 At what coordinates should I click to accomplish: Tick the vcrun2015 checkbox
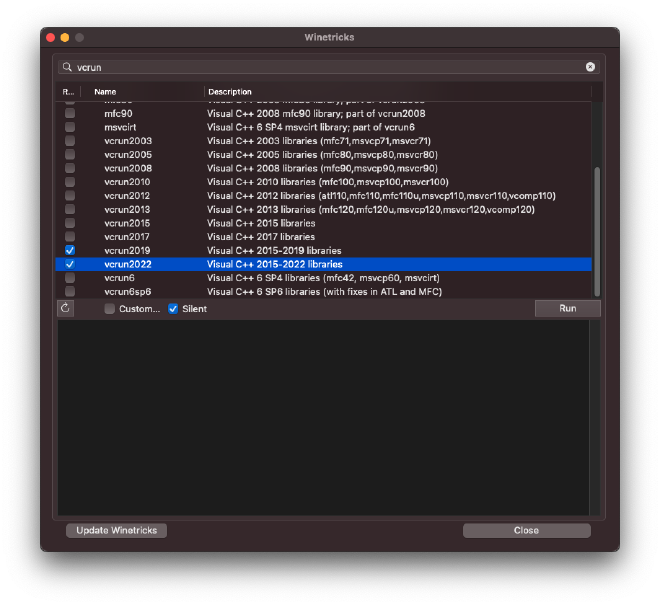point(70,223)
